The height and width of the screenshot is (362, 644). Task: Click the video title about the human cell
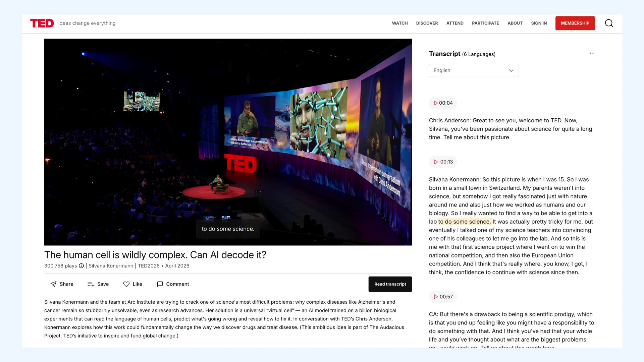pos(155,255)
